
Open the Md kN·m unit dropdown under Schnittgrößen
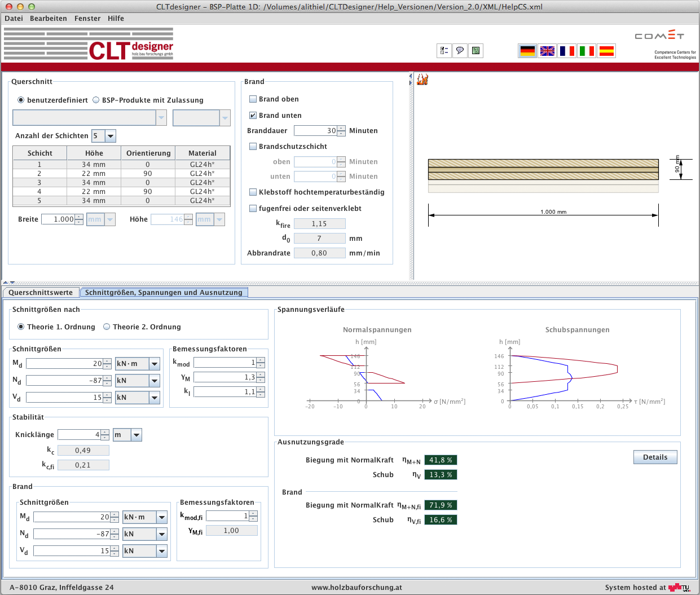155,364
